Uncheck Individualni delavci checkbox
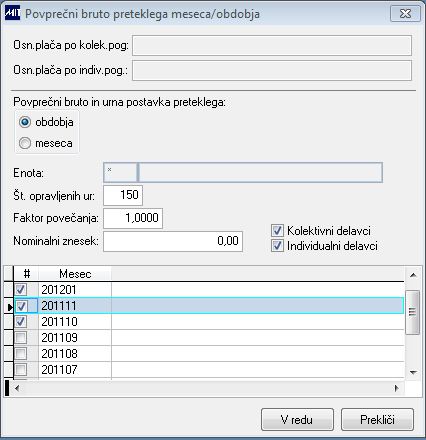426x440 pixels. [277, 246]
